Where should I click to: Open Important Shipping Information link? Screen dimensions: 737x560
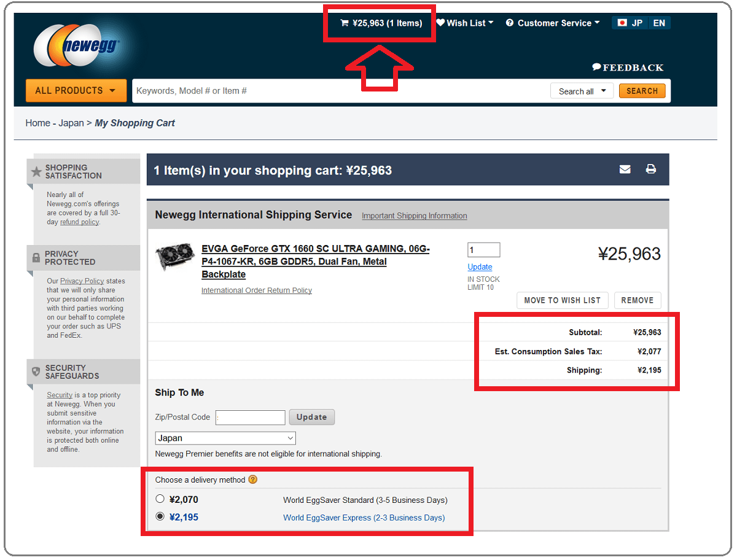tap(415, 216)
